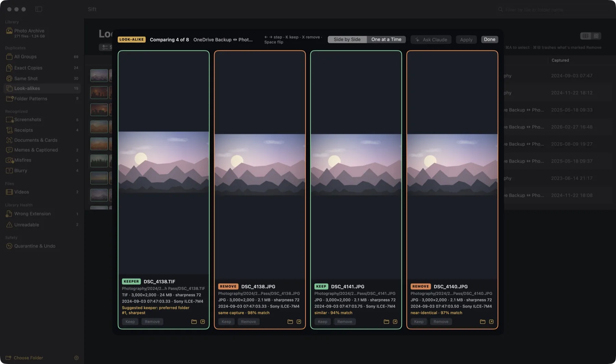Open DSC_4140.JPG in external viewer
616x364 pixels.
(x=491, y=322)
